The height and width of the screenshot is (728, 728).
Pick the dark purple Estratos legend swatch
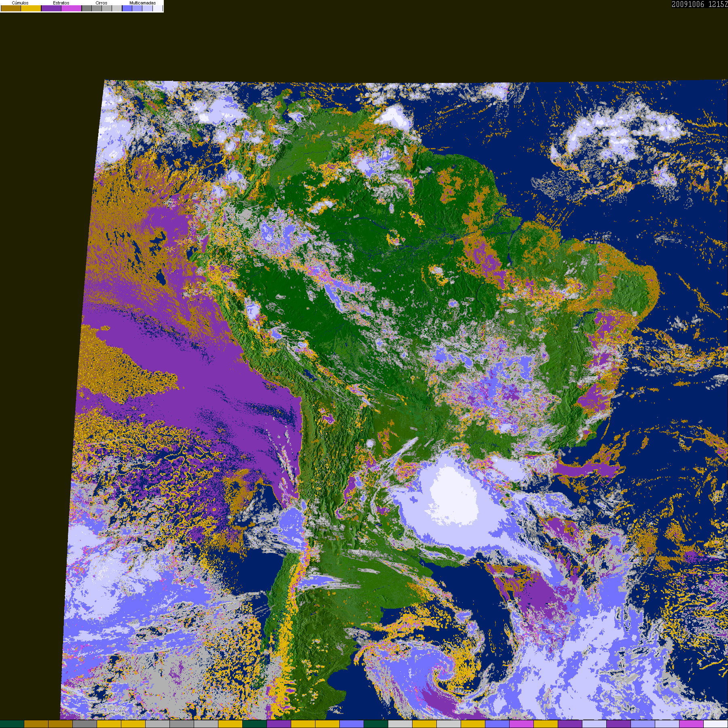pyautogui.click(x=51, y=8)
